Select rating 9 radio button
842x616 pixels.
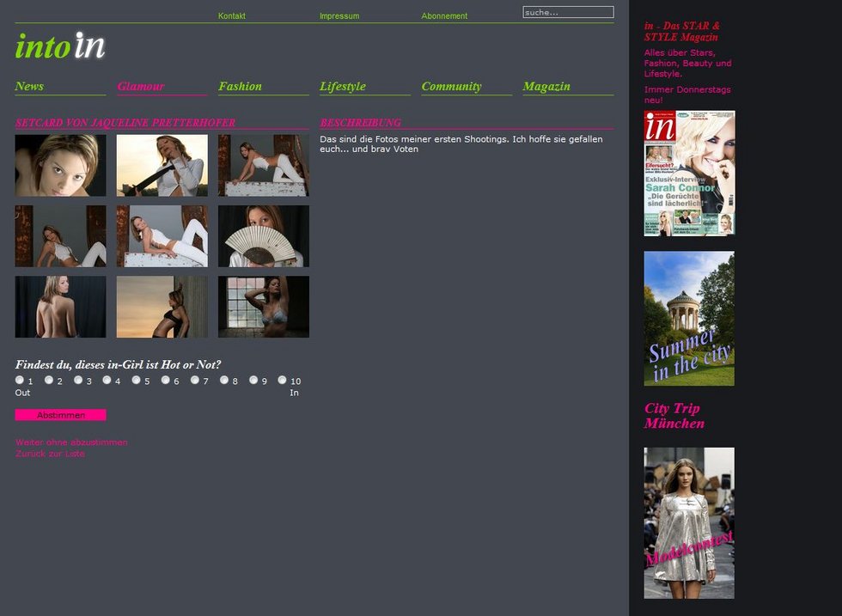[x=253, y=380]
